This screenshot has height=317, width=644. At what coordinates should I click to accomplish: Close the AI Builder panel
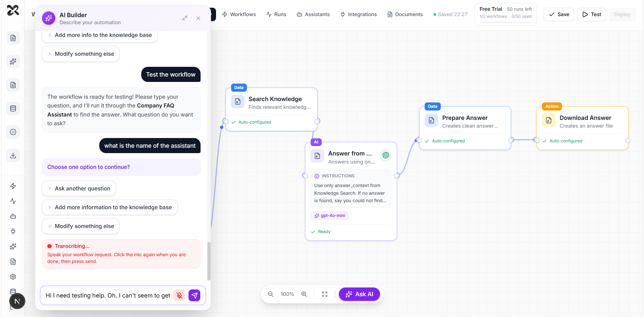(x=198, y=18)
